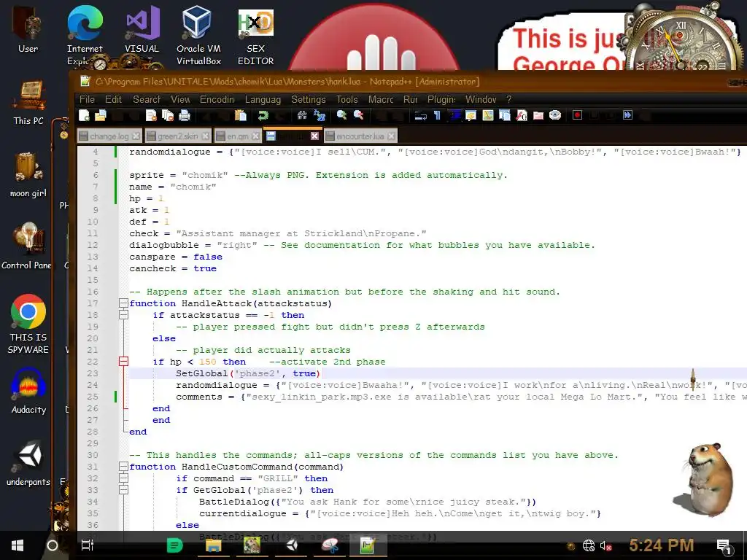Open the Tools menu
The height and width of the screenshot is (560, 747).
pos(347,99)
